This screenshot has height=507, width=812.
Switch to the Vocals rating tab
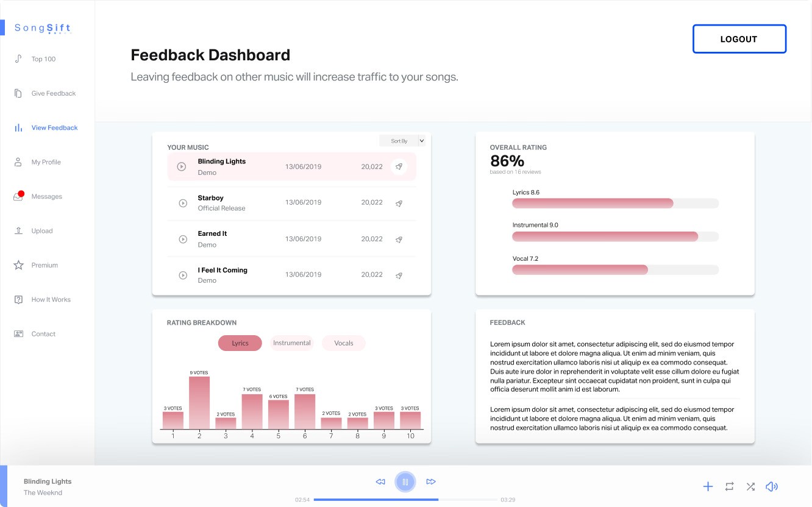click(x=344, y=343)
